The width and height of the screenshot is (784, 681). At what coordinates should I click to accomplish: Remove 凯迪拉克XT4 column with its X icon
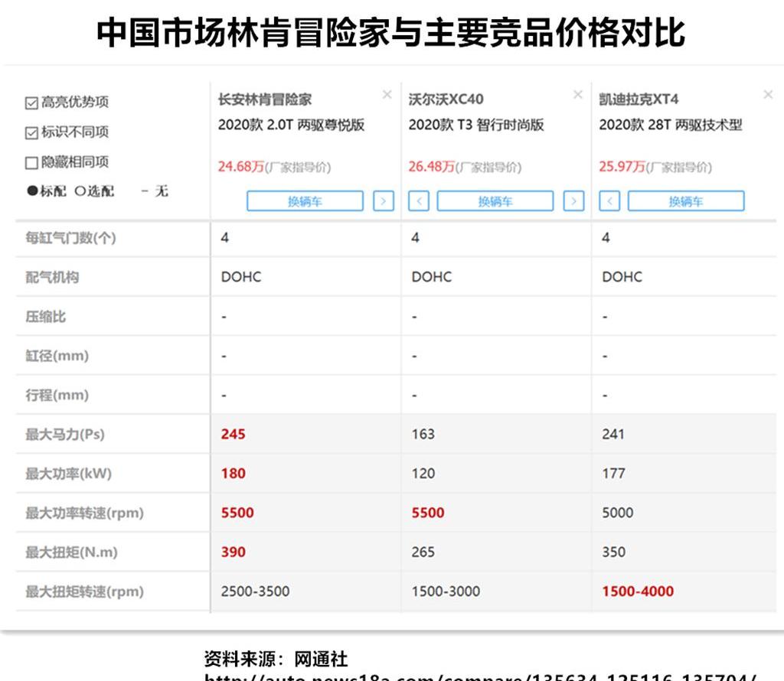[x=769, y=94]
